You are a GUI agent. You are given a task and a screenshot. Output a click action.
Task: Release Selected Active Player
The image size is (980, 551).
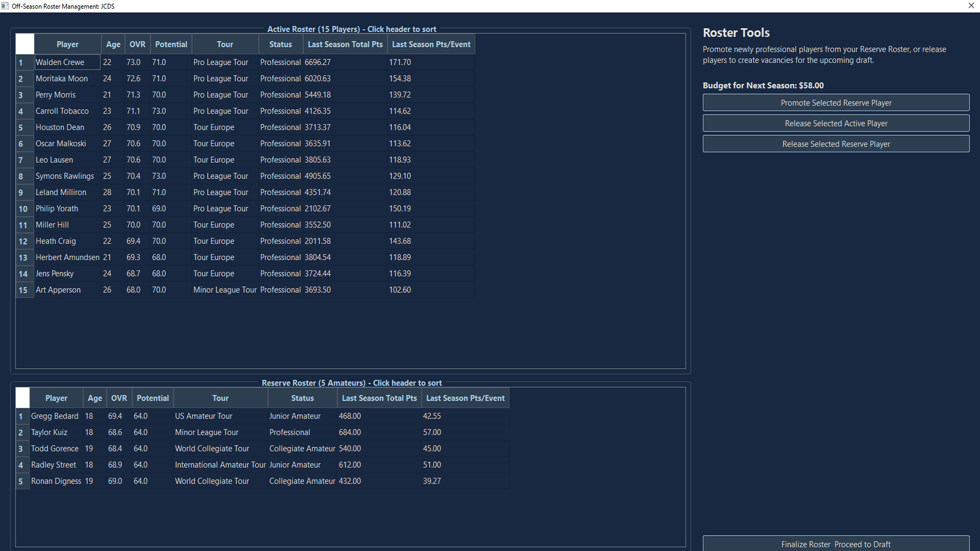pos(836,123)
